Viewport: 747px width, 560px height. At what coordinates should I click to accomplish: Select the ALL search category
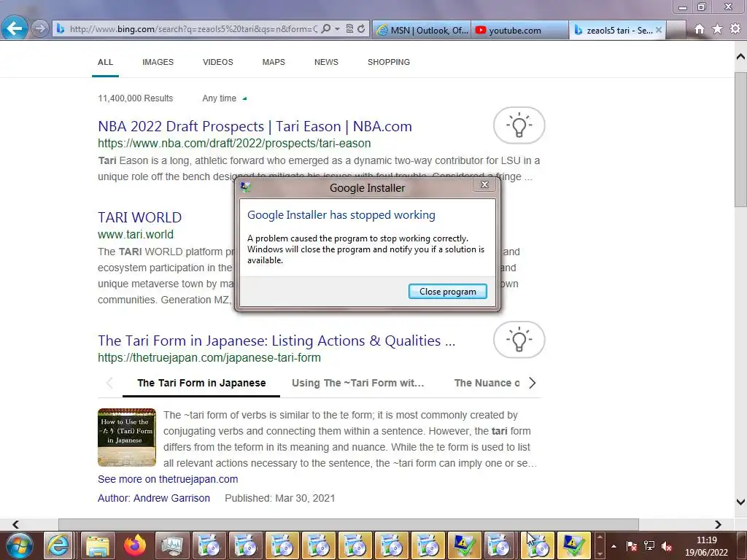[x=105, y=63]
